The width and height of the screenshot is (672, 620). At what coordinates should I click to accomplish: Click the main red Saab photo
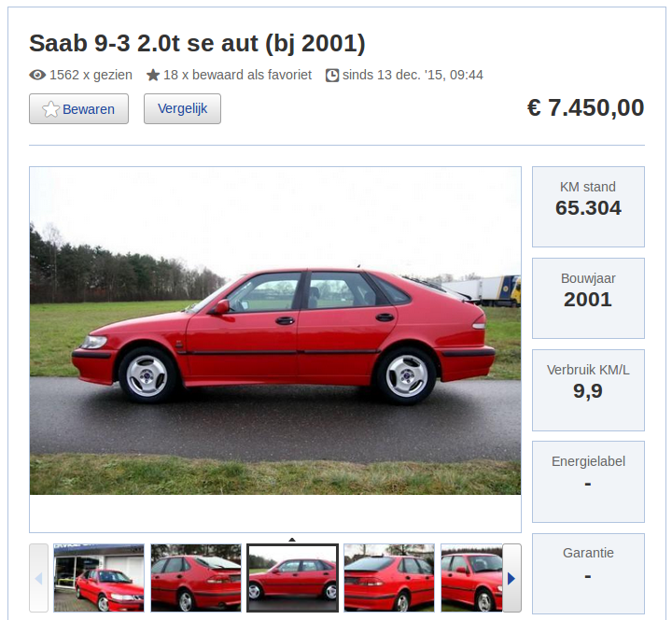click(275, 331)
